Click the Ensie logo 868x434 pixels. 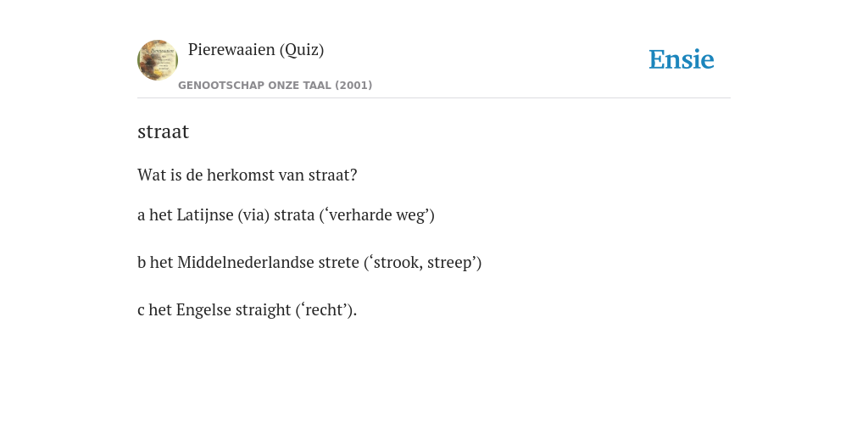point(682,59)
